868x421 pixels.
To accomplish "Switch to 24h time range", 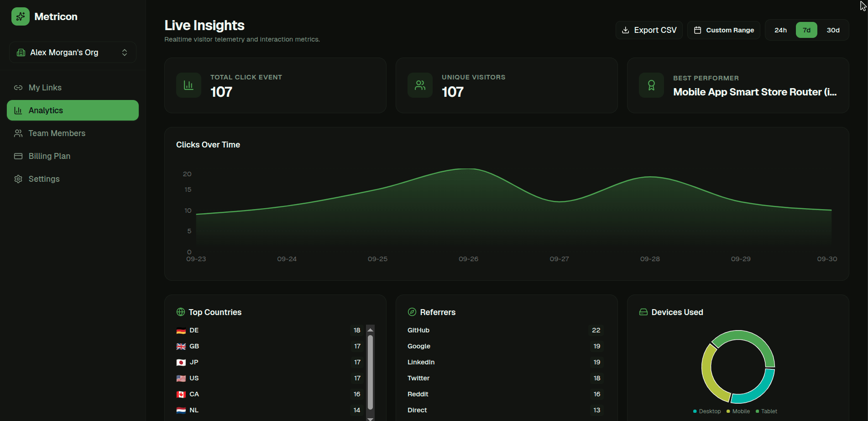I will pyautogui.click(x=780, y=30).
